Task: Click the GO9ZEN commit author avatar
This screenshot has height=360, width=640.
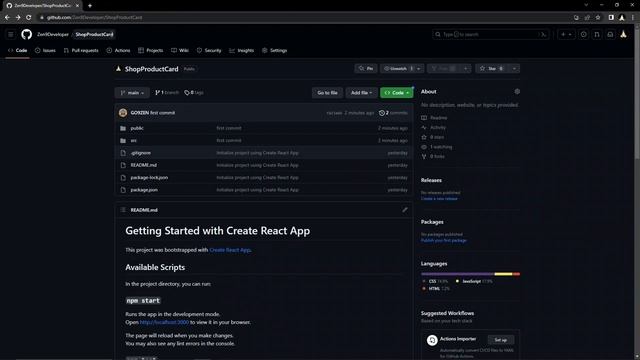Action: click(123, 113)
